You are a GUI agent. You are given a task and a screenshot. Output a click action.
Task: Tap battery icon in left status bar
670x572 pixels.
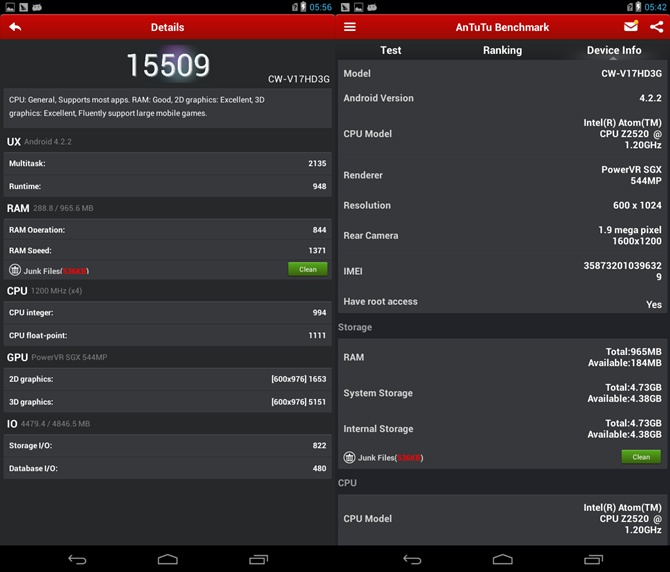(x=303, y=6)
